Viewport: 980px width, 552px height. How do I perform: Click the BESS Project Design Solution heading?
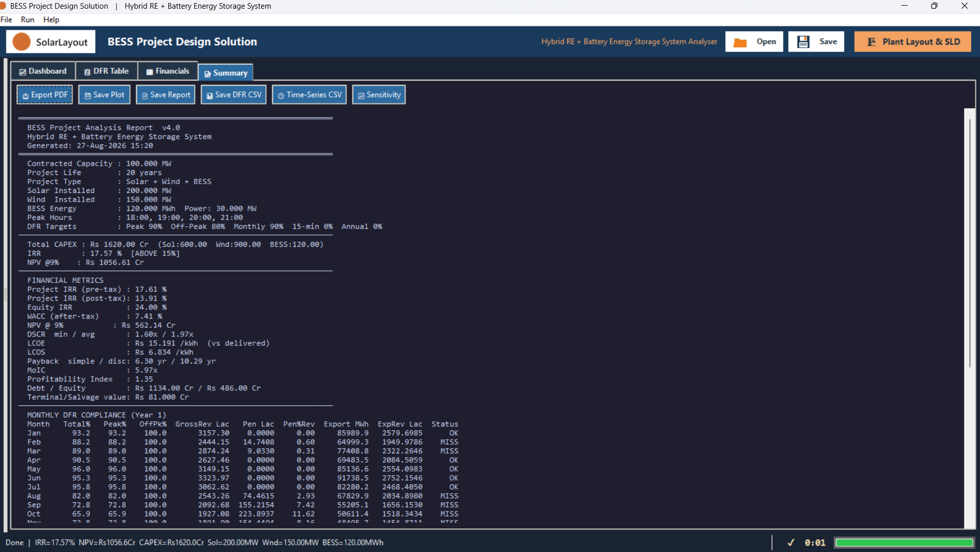click(182, 42)
